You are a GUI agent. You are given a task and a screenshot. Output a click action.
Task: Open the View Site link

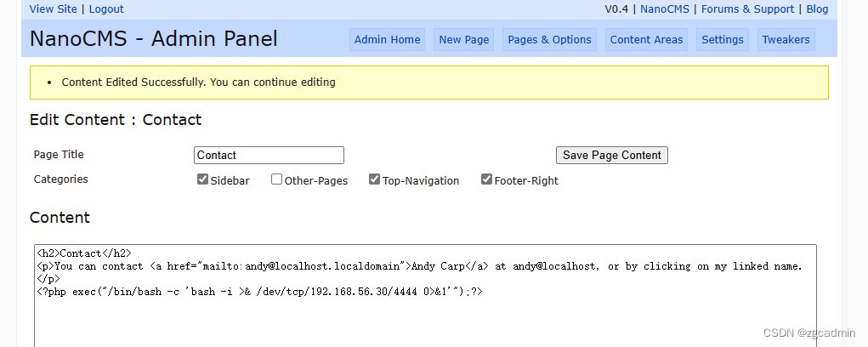(x=54, y=9)
